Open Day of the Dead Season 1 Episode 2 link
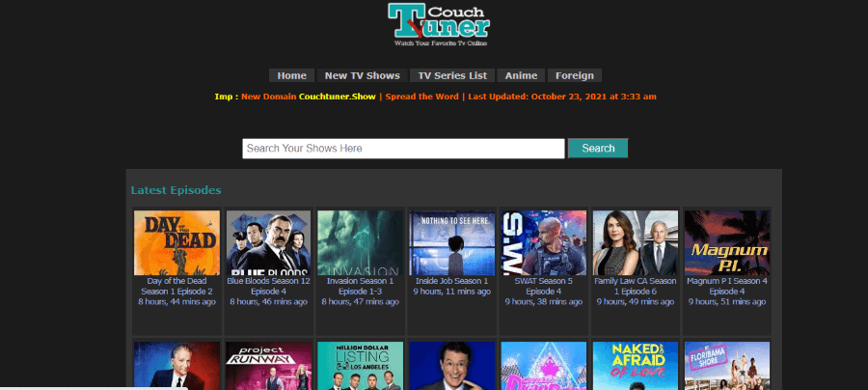 176,287
